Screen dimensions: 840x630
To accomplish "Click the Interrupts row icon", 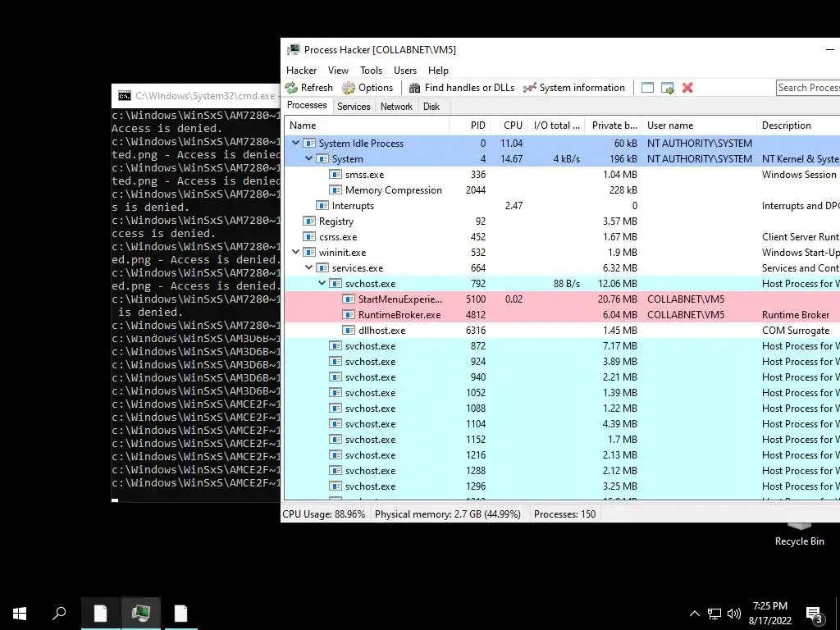I will [x=322, y=206].
